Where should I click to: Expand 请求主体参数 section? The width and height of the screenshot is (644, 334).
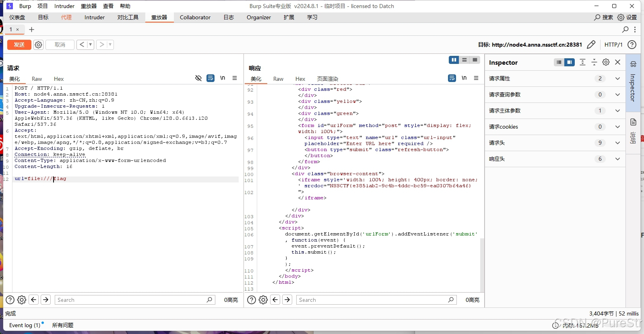pos(555,111)
